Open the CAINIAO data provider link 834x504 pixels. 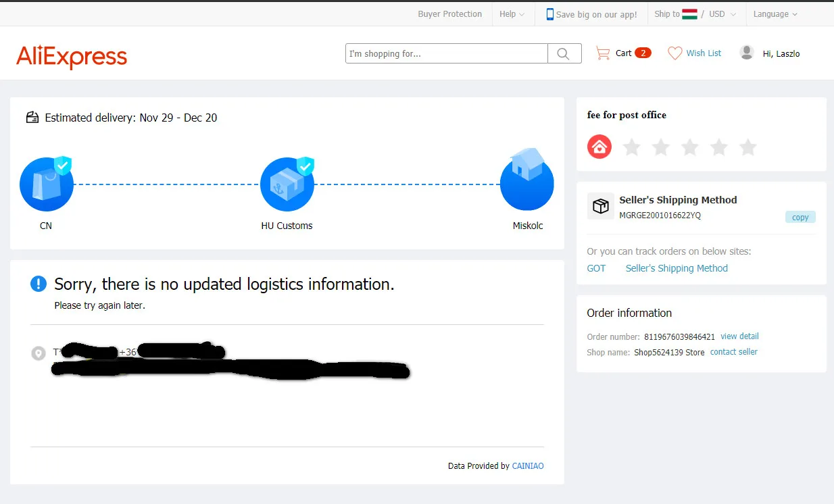click(x=528, y=465)
